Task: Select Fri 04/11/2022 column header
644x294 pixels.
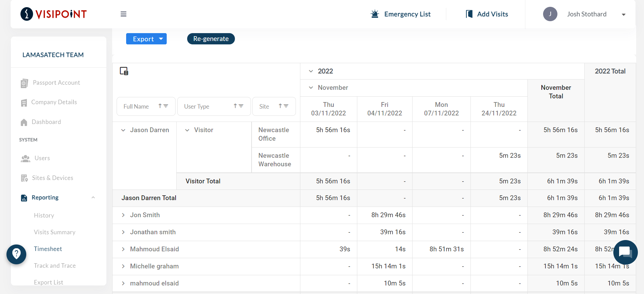Action: (385, 109)
